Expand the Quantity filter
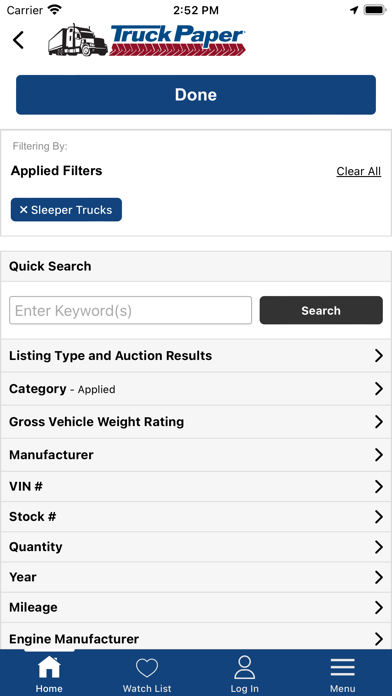 click(x=196, y=547)
